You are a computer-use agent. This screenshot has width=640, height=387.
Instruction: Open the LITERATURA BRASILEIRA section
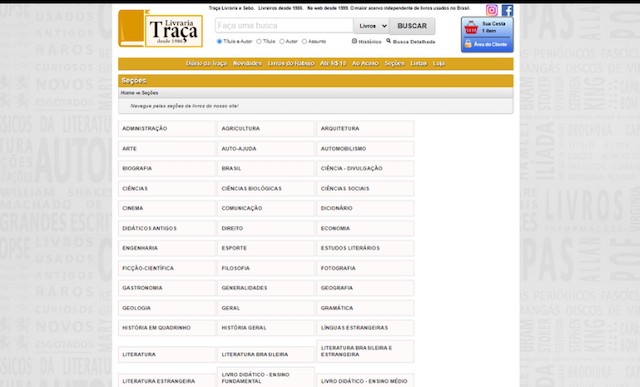[x=266, y=354]
